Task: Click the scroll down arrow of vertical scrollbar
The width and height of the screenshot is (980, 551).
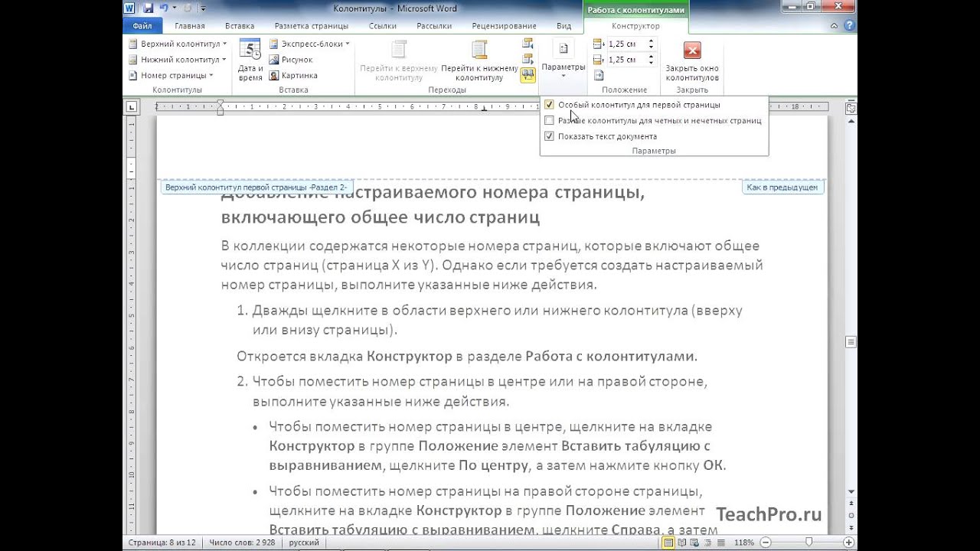Action: pyautogui.click(x=851, y=492)
